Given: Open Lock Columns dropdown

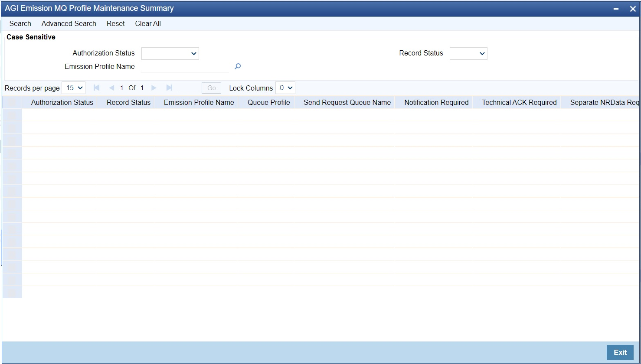Looking at the screenshot, I should [285, 88].
